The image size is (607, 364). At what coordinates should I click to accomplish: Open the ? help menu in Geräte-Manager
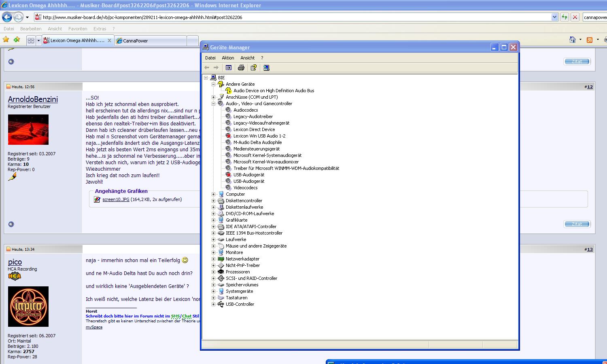tap(262, 58)
